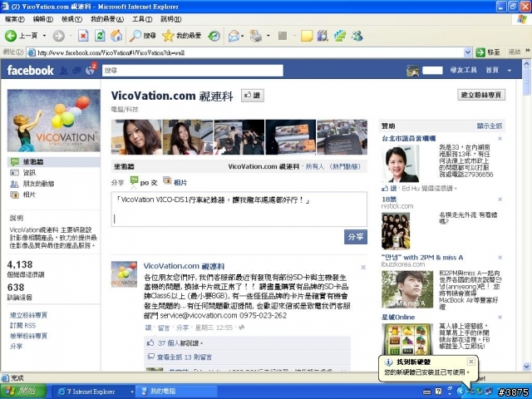
Task: Click the page scrollbar down arrow
Action: pyautogui.click(x=526, y=366)
